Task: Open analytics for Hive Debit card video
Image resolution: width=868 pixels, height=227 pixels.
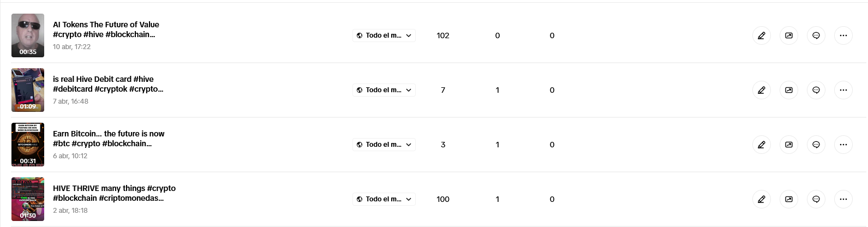Action: click(789, 90)
